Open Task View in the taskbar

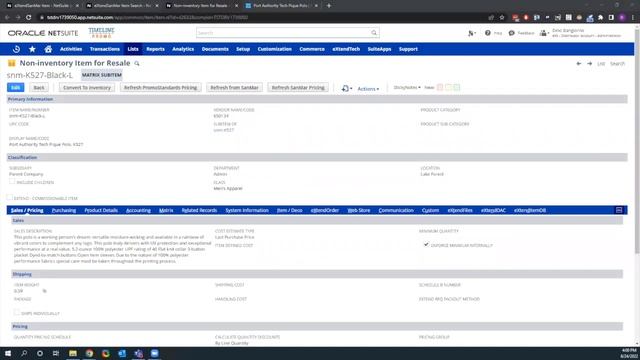click(56, 353)
